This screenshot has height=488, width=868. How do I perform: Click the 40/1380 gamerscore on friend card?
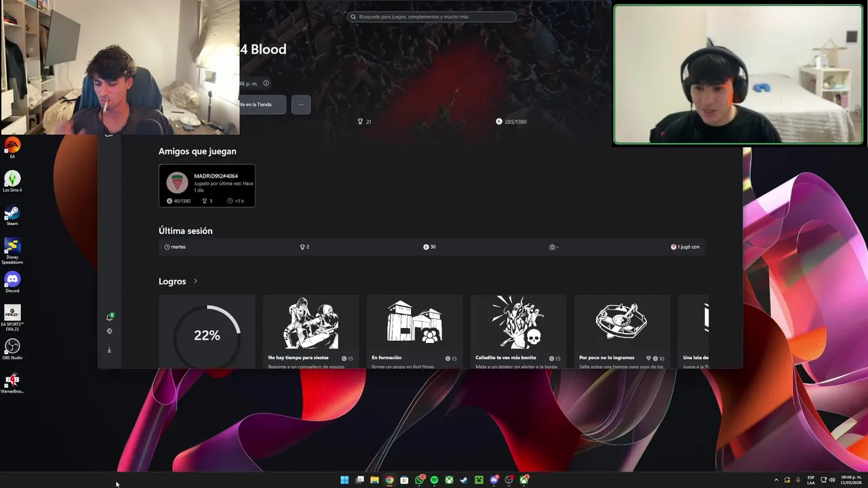coord(179,201)
